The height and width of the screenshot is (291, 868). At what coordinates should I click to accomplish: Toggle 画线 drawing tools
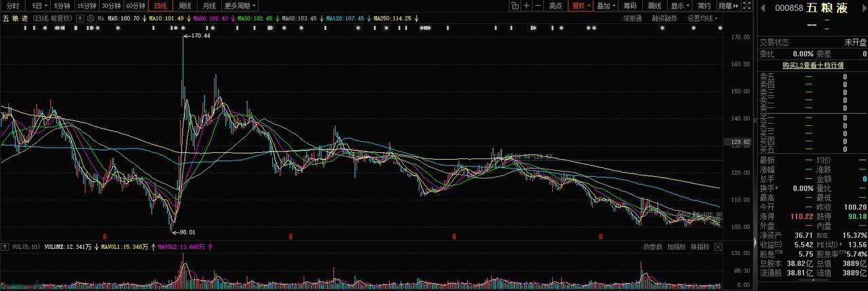655,5
